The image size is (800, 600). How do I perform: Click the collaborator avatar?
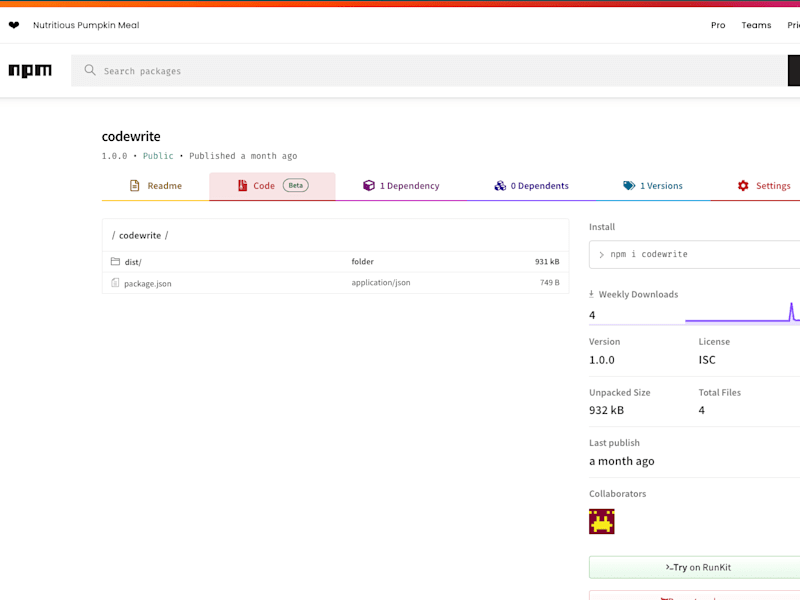pos(602,521)
